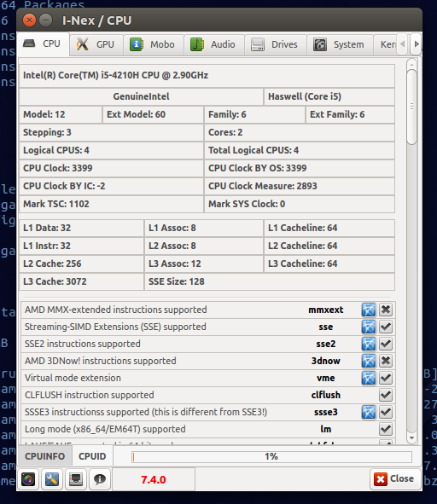Screen dimensions: 437x504
Task: Click the GenuineIntel vendor cell
Action: click(142, 96)
